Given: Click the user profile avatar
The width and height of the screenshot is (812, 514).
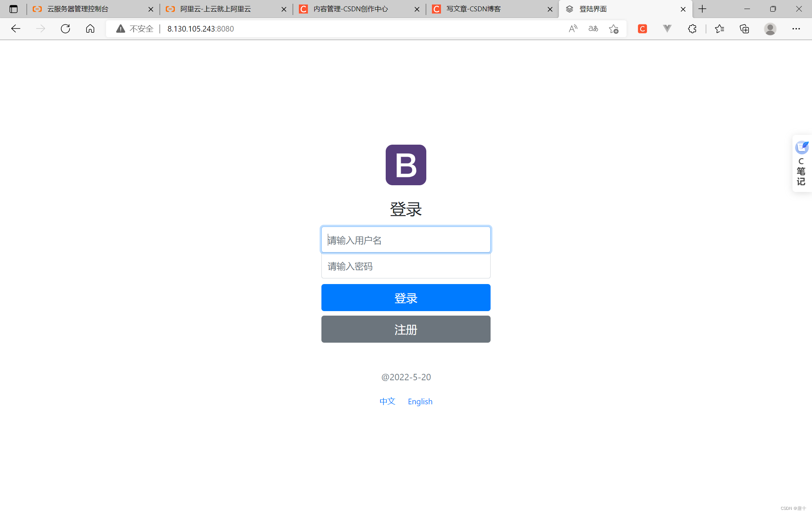Looking at the screenshot, I should coord(770,29).
